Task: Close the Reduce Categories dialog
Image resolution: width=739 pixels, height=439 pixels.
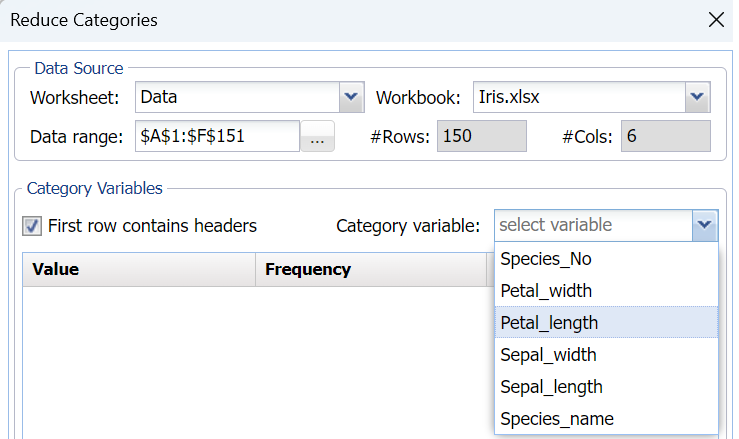Action: coord(715,20)
